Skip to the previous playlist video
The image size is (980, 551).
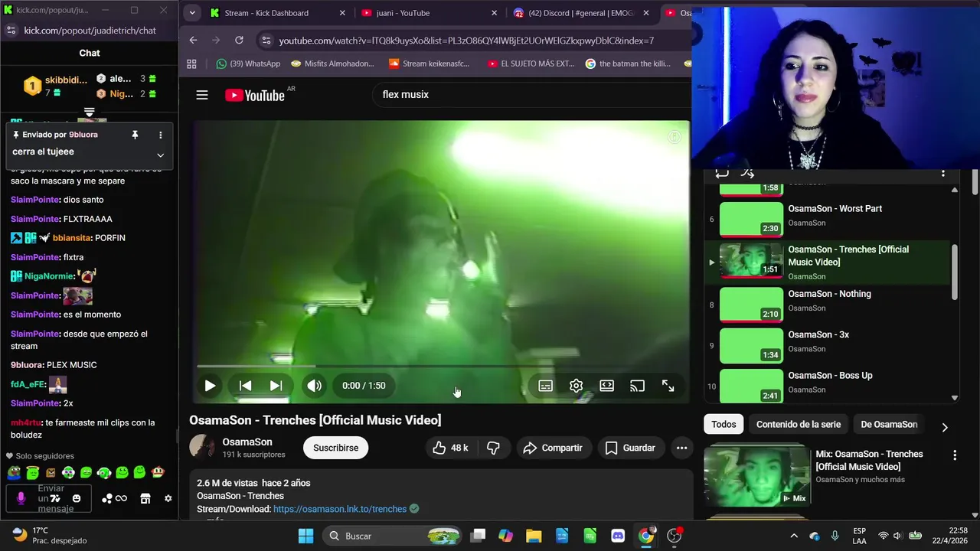pyautogui.click(x=245, y=386)
